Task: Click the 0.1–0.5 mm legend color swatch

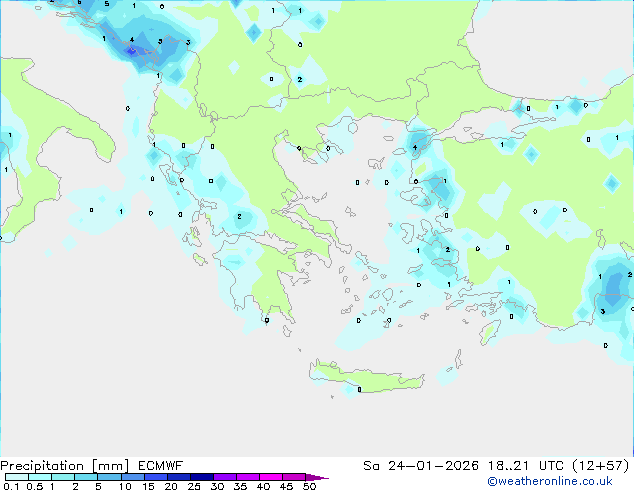Action: (17, 477)
